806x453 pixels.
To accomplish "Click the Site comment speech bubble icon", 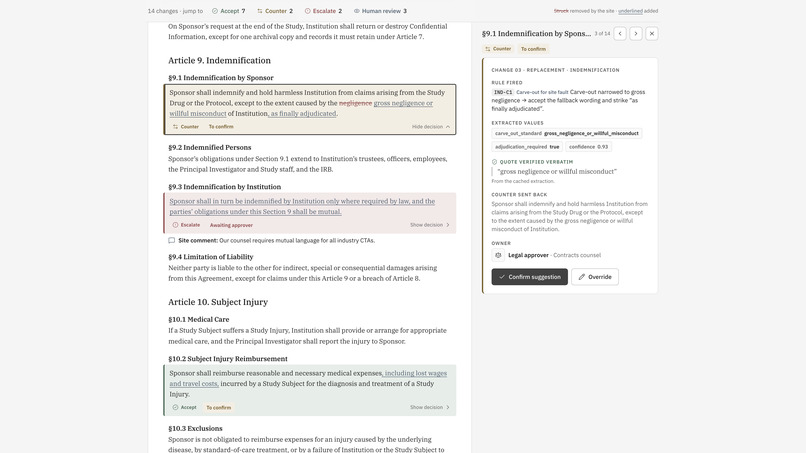I will pyautogui.click(x=172, y=240).
